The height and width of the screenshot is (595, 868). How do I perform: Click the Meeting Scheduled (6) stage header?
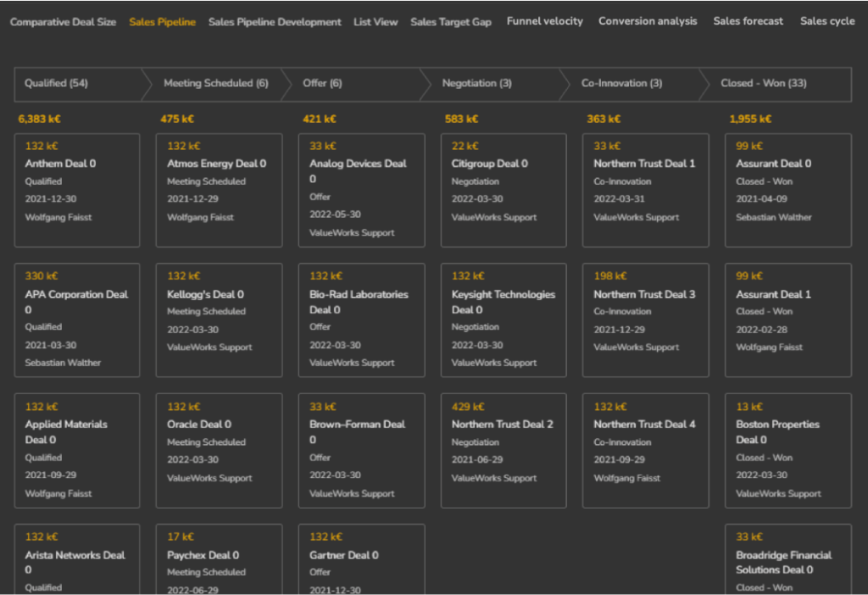tap(215, 84)
